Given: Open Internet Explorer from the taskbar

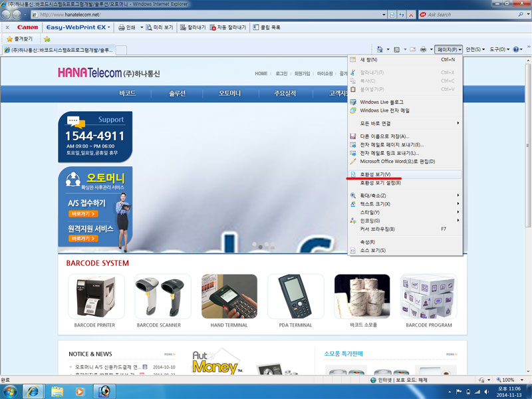Looking at the screenshot, I should click(x=33, y=392).
